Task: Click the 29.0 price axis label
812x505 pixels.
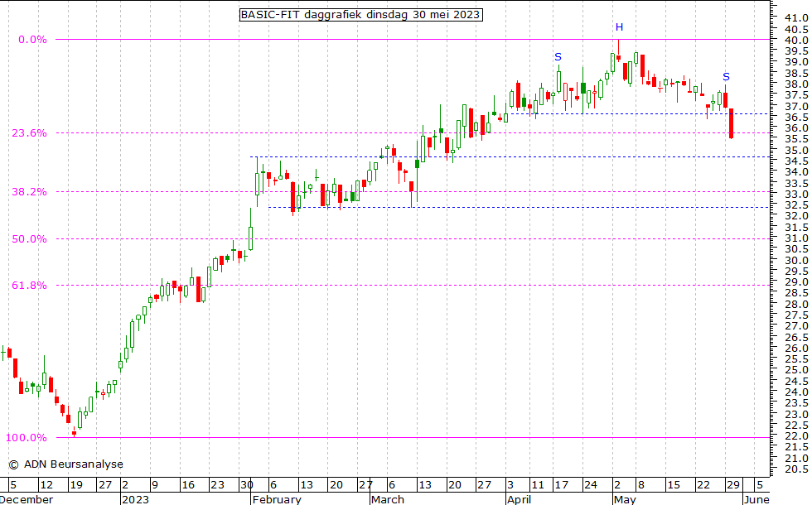Action: tap(796, 282)
